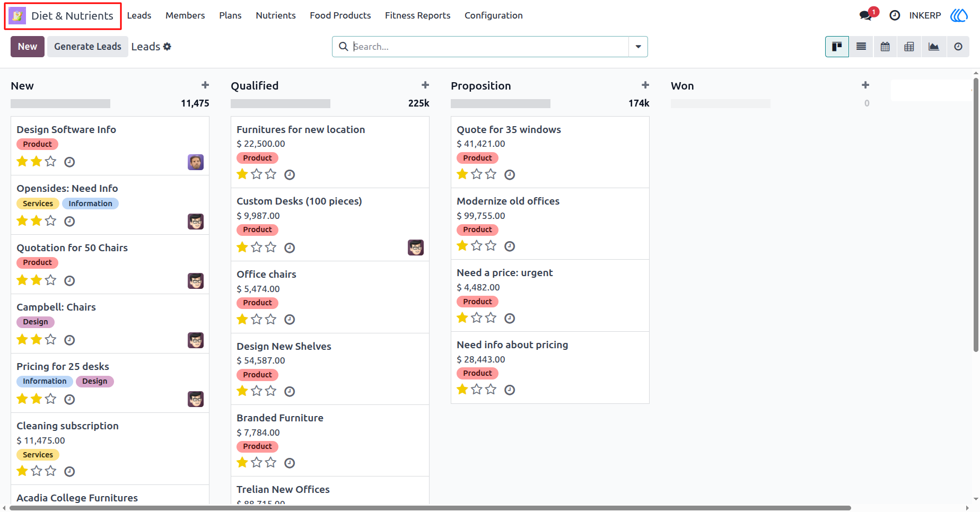Switch to Graph view
980x512 pixels.
[933, 47]
